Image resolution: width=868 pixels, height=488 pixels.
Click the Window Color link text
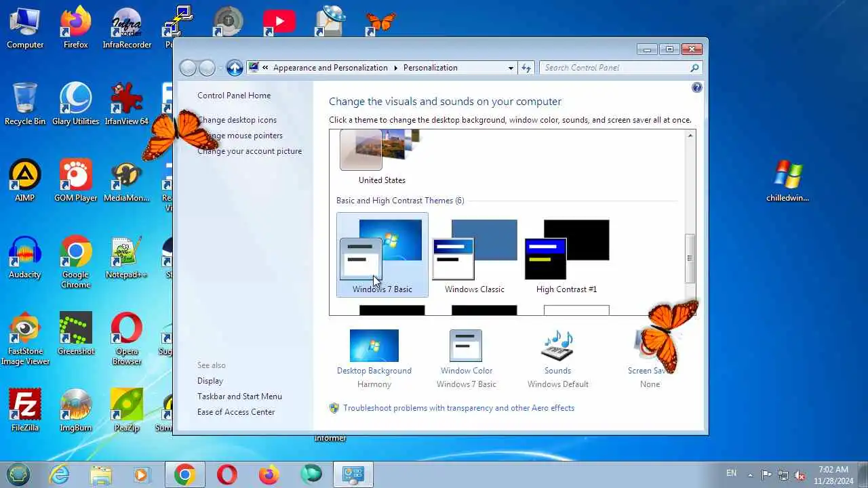[467, 371]
